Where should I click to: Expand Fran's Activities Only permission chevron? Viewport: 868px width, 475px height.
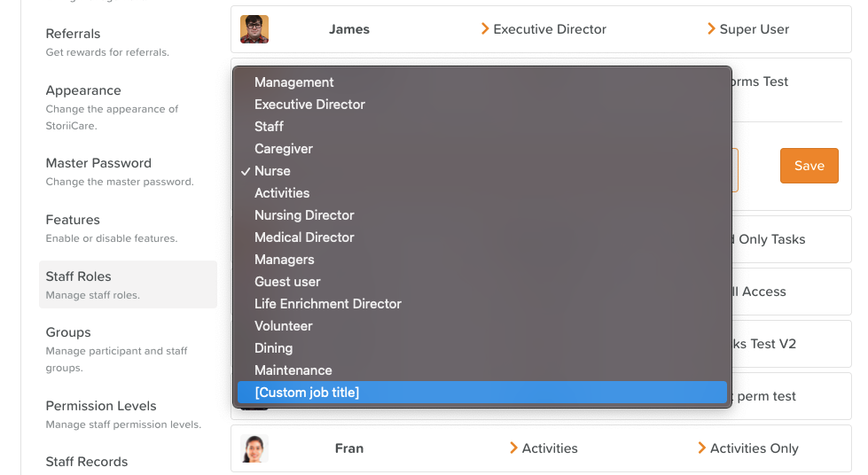[702, 448]
